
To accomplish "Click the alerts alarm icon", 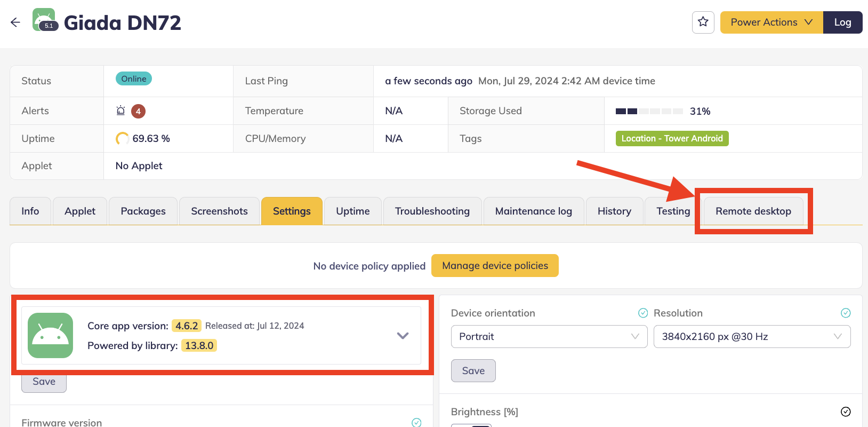I will (120, 111).
